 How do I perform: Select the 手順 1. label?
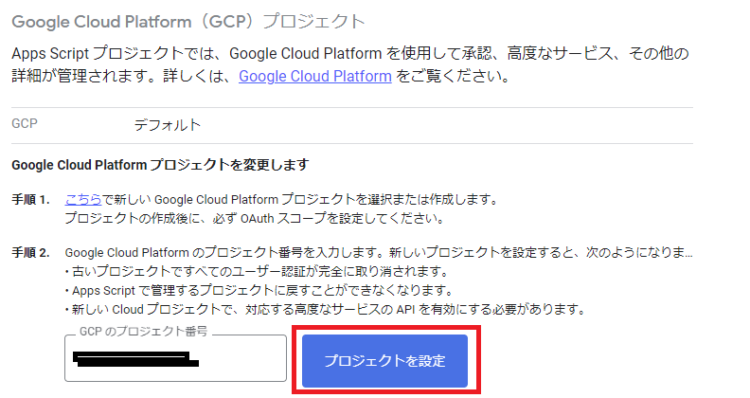31,199
